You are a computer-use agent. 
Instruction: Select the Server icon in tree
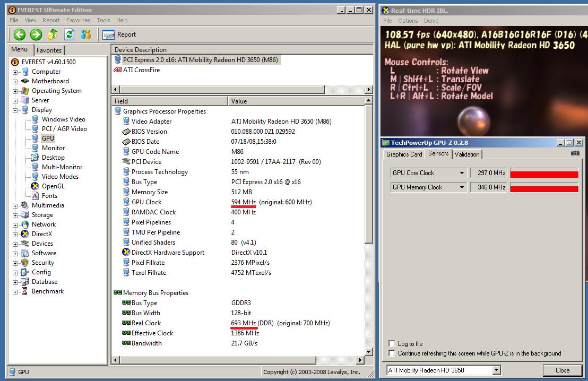[25, 100]
